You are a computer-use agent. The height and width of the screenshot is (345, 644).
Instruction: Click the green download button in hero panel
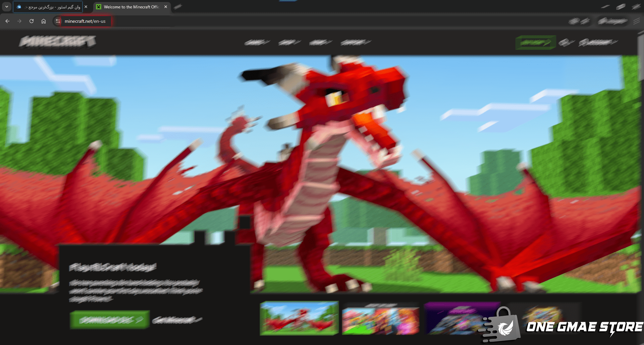tap(109, 320)
